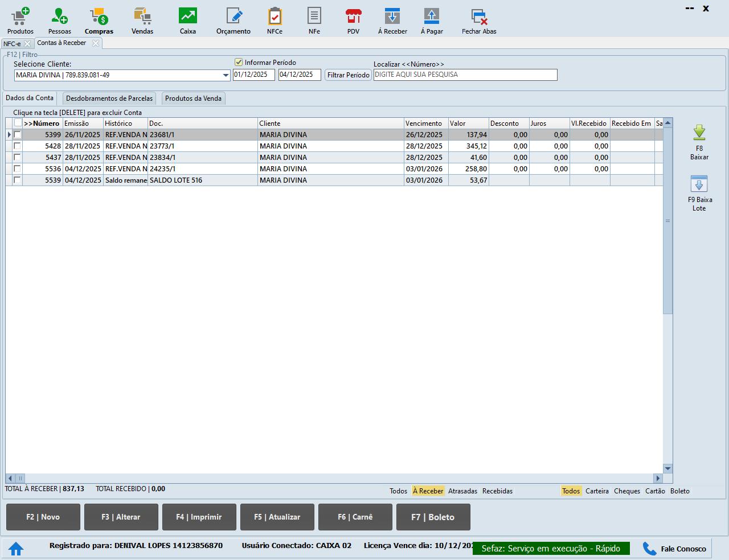The width and height of the screenshot is (729, 560).
Task: Open the Produtos da Venda tab
Action: (x=193, y=98)
